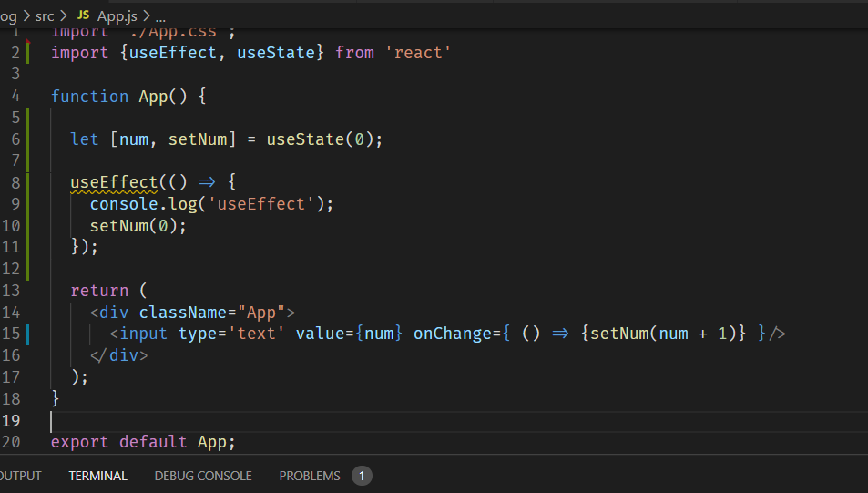Click line number 8 in the gutter
This screenshot has height=493, width=868.
click(15, 182)
